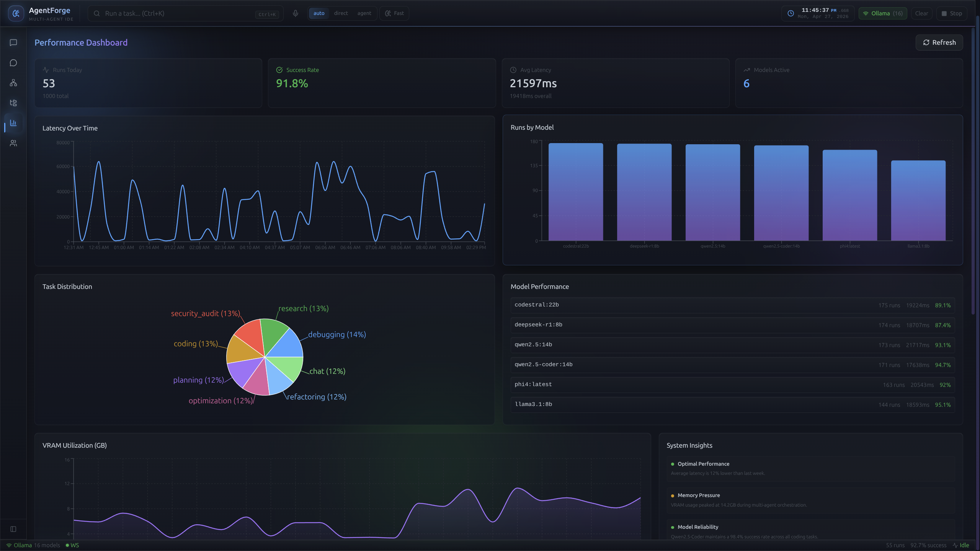Select direct mode
This screenshot has height=551, width=980.
tap(341, 13)
